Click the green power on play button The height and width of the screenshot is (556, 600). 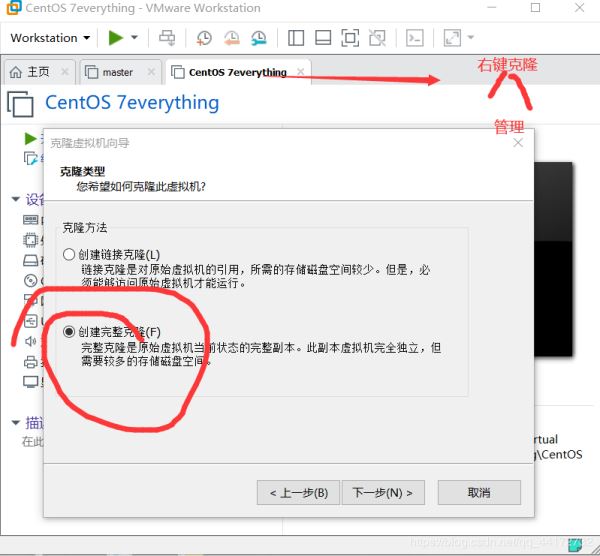tap(116, 38)
